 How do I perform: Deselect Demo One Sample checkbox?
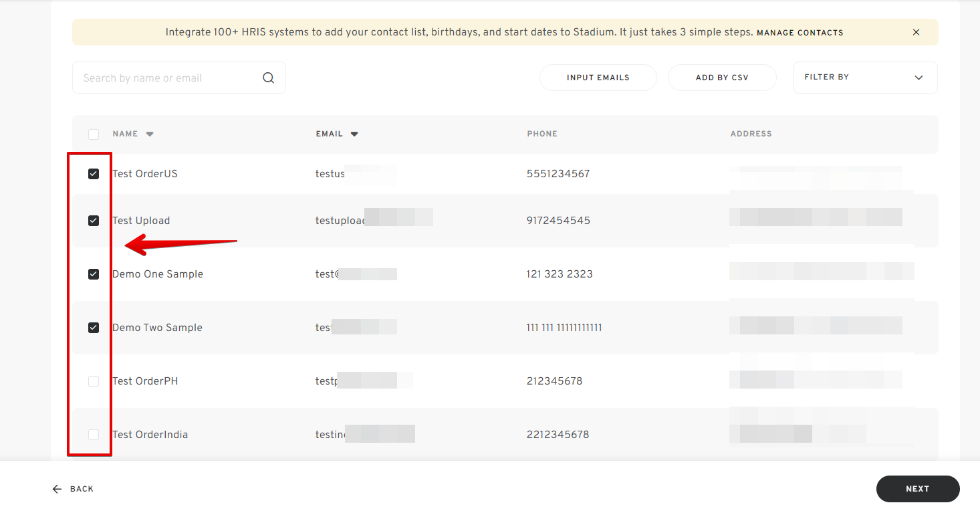[94, 274]
